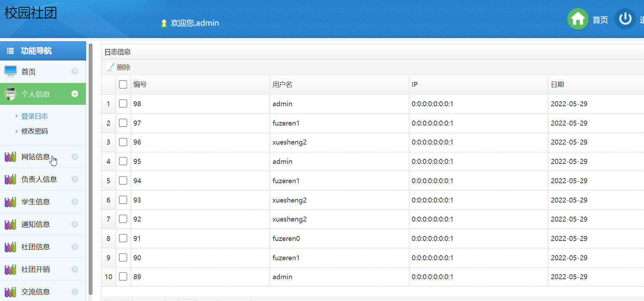Viewport: 644px width, 301px height.
Task: Open the 网站信息 menu
Action: click(x=43, y=157)
